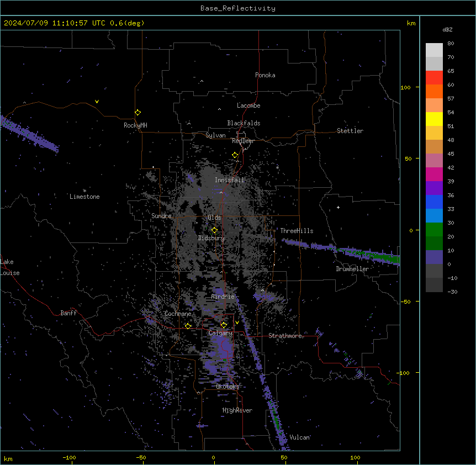
Task: Click the HighRiver label
Action: [237, 410]
